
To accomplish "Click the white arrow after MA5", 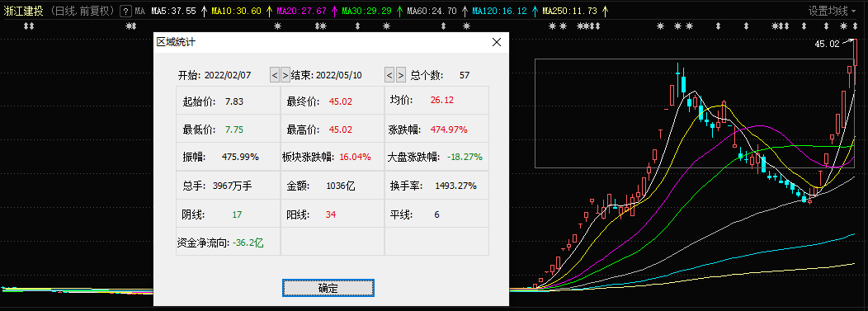I will click(x=205, y=11).
